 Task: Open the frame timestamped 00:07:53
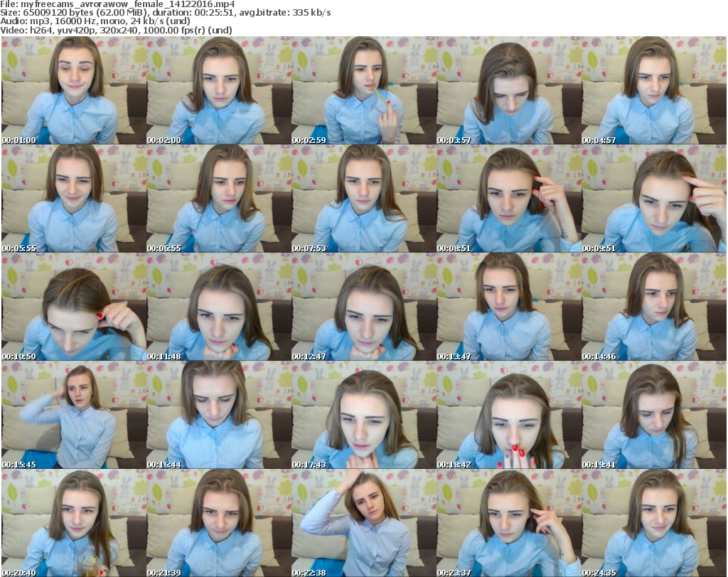363,198
